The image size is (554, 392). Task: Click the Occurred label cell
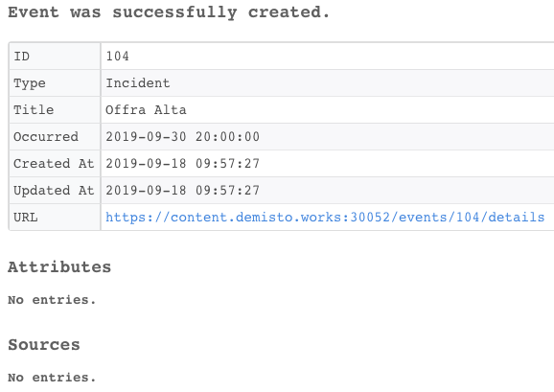click(55, 137)
